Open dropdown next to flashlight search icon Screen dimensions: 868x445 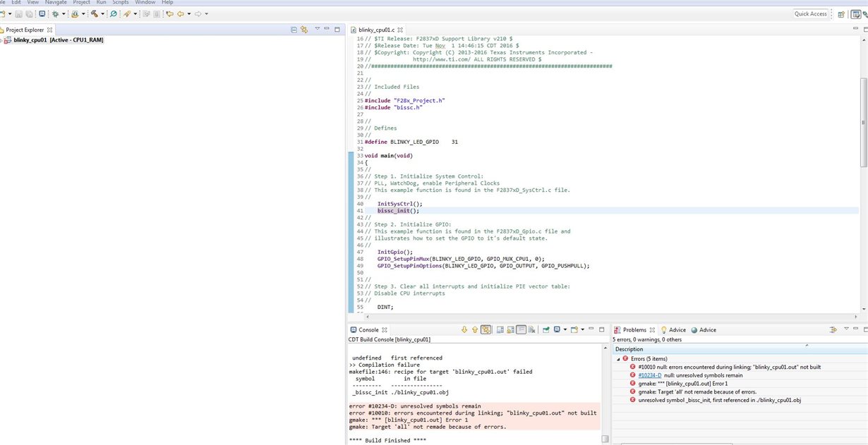click(135, 14)
